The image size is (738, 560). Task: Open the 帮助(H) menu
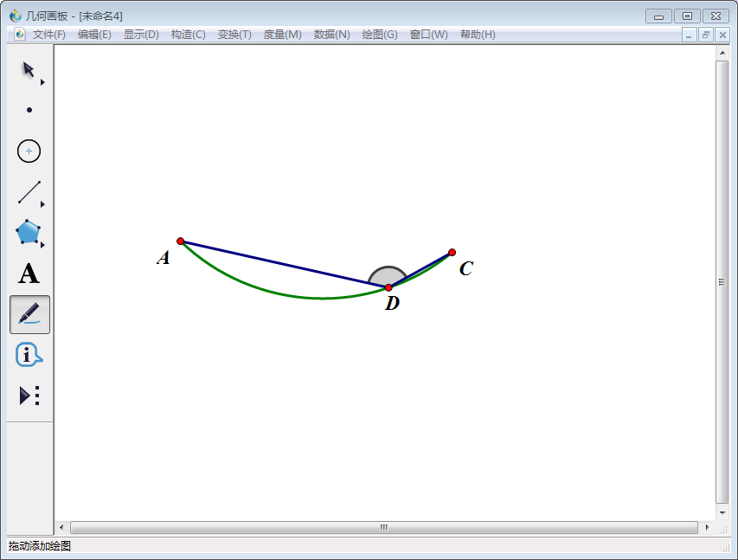tap(478, 35)
